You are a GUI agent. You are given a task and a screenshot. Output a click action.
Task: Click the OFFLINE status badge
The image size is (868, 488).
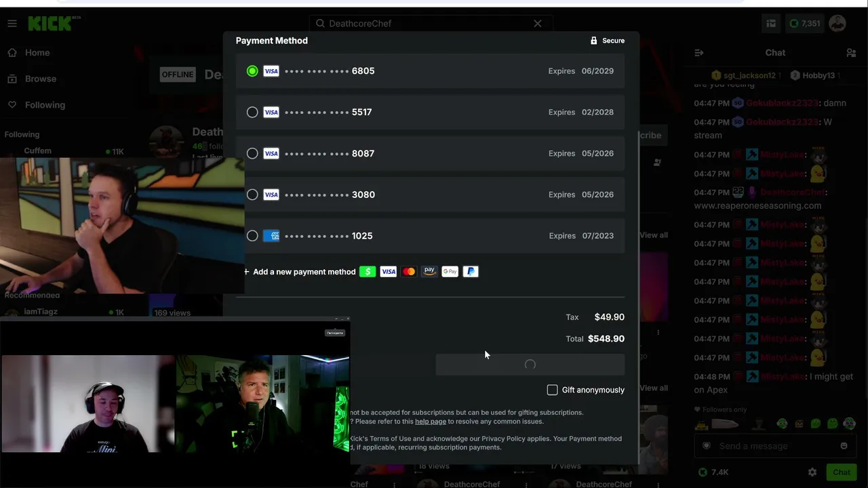pyautogui.click(x=178, y=75)
